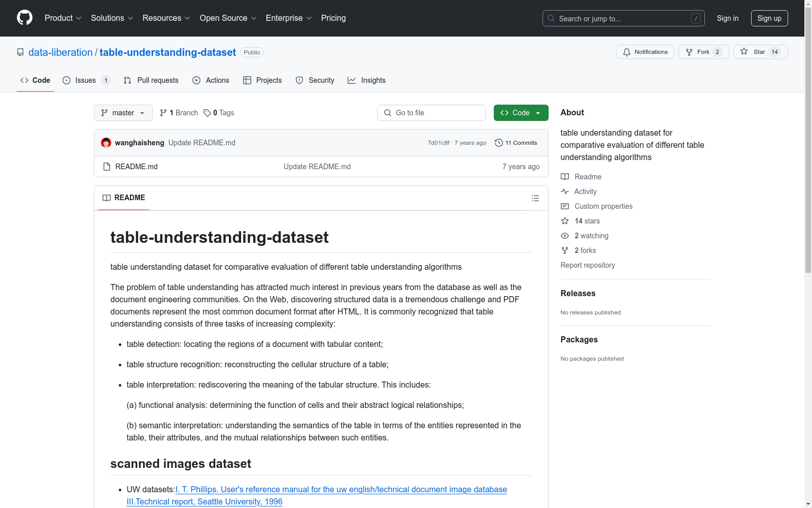Expand Open Source menu
The width and height of the screenshot is (812, 508).
pos(228,18)
